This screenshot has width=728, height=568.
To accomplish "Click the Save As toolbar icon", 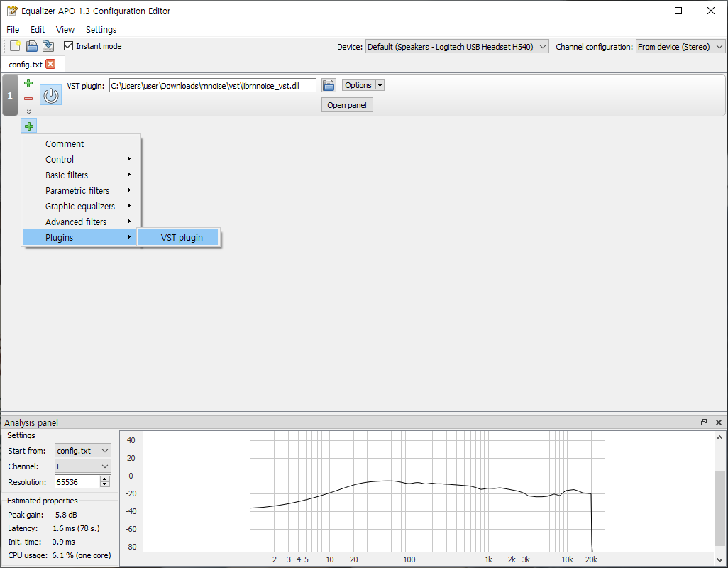I will 48,46.
